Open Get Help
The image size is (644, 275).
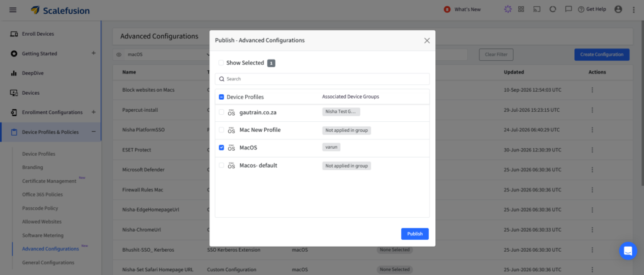coord(592,9)
